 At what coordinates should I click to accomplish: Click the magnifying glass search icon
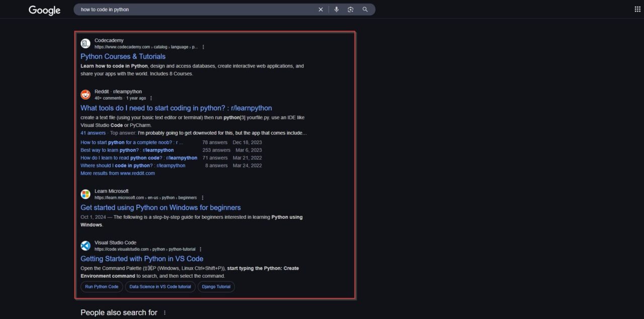point(365,9)
